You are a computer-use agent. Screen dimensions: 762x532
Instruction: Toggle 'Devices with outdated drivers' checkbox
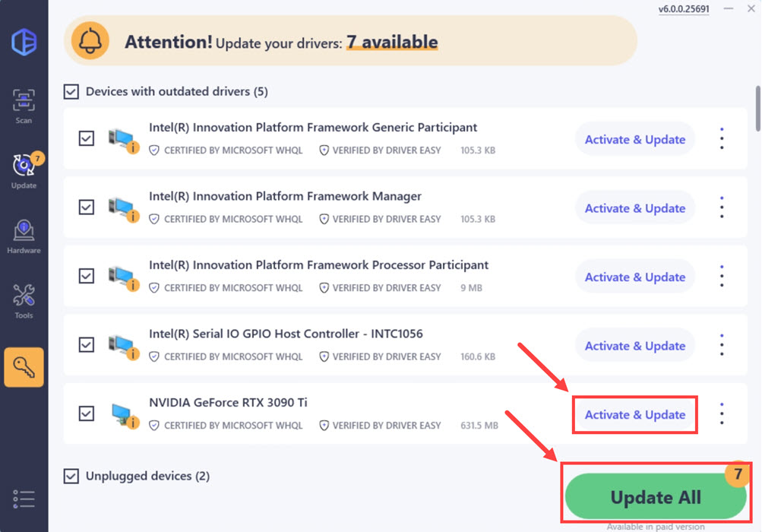(x=71, y=92)
